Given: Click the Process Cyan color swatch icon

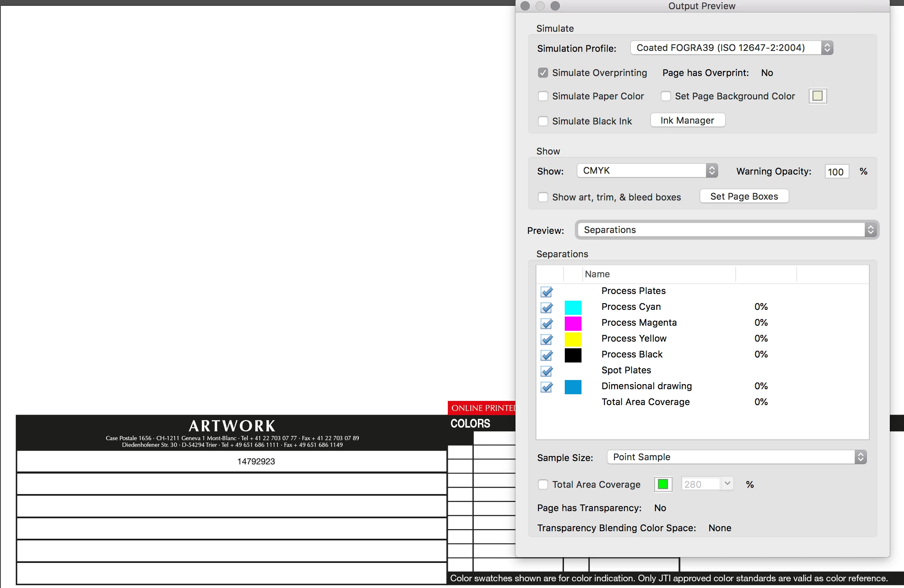Looking at the screenshot, I should pos(573,307).
